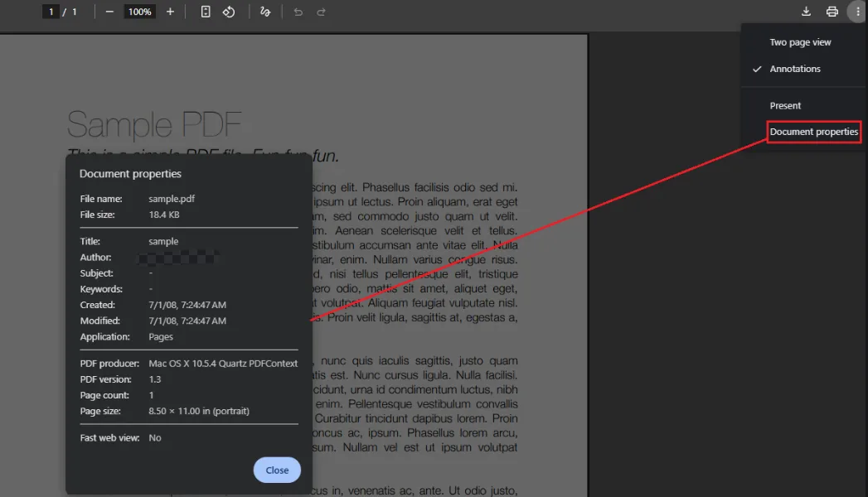
Task: Click the Fast web view value No
Action: pyautogui.click(x=154, y=438)
